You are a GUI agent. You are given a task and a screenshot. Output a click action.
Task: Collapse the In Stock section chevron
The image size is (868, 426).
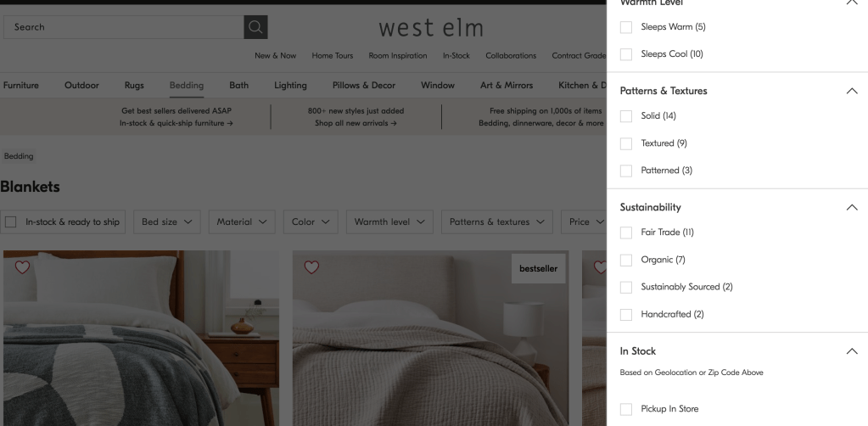[x=852, y=351]
